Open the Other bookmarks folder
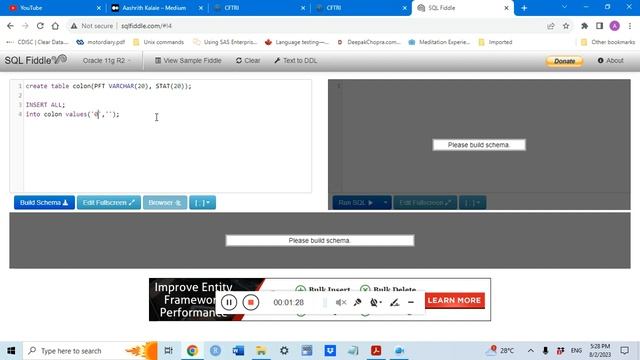Viewport: 640px width, 360px height. [x=608, y=42]
